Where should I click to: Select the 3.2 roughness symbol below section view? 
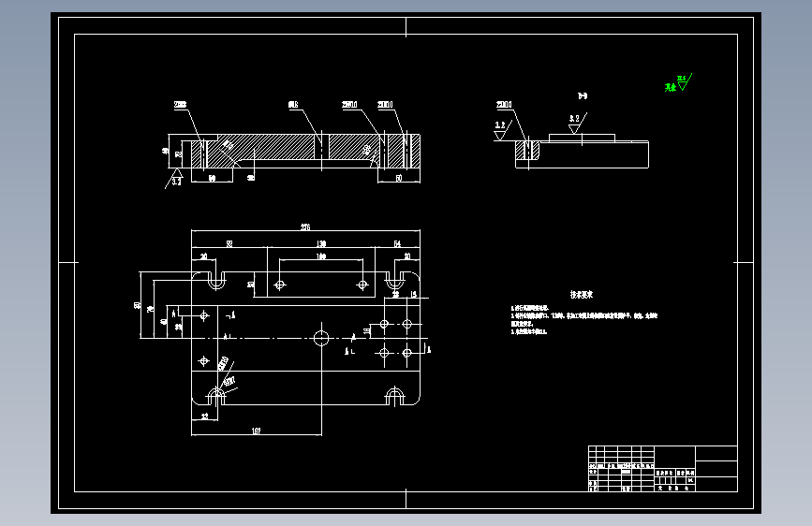175,179
